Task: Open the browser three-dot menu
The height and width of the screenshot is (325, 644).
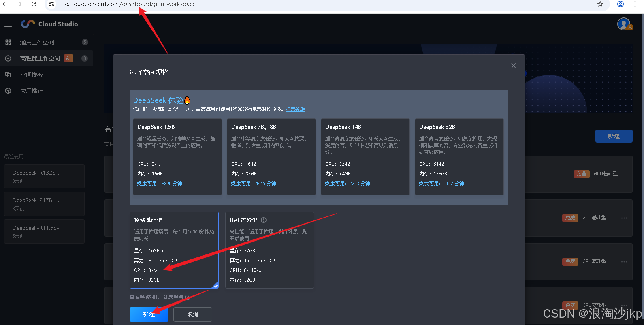Action: click(635, 4)
